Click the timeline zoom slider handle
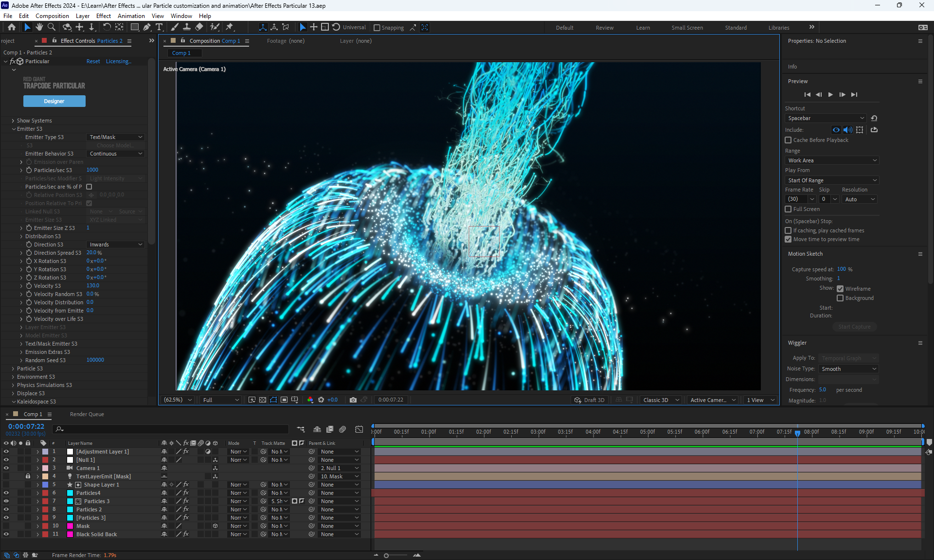 (386, 555)
